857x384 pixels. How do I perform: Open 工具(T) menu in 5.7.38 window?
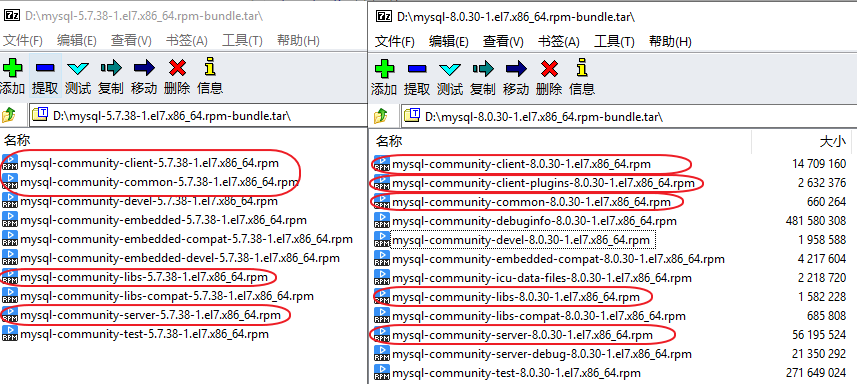[242, 40]
